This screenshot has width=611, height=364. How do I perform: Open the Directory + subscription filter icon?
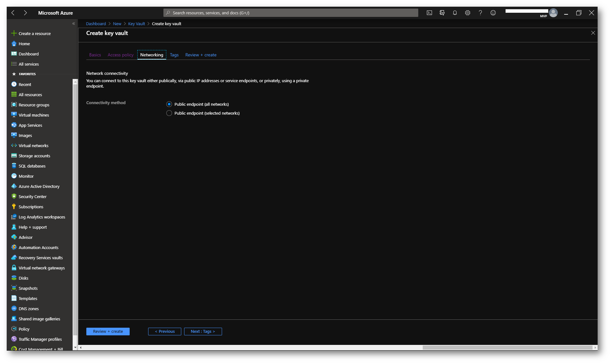coord(442,13)
